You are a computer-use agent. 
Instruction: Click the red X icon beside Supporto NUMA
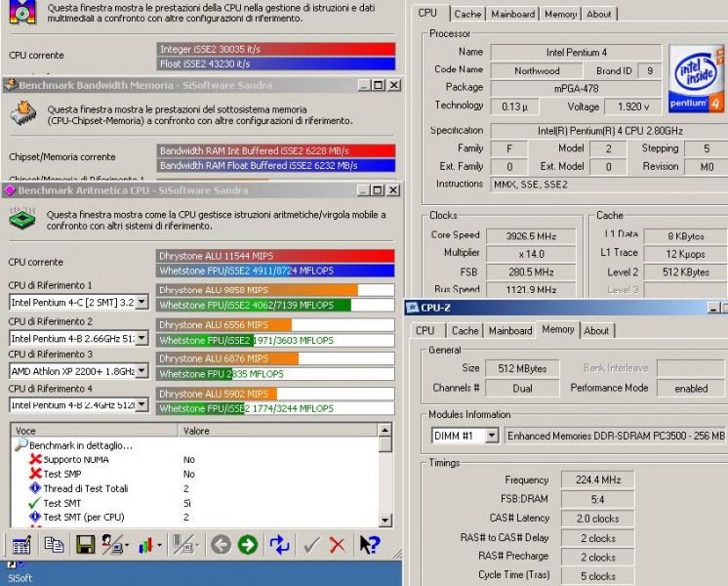pos(35,459)
